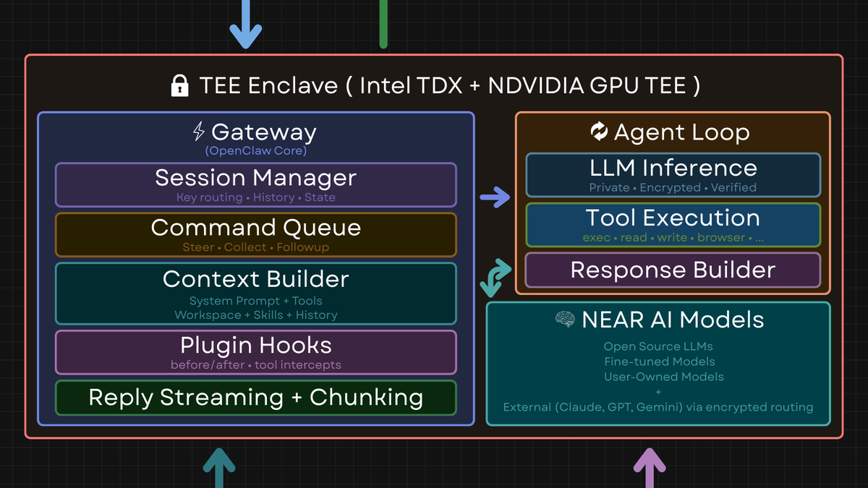The image size is (868, 488).
Task: Open the Tool Execution block
Action: [x=673, y=225]
